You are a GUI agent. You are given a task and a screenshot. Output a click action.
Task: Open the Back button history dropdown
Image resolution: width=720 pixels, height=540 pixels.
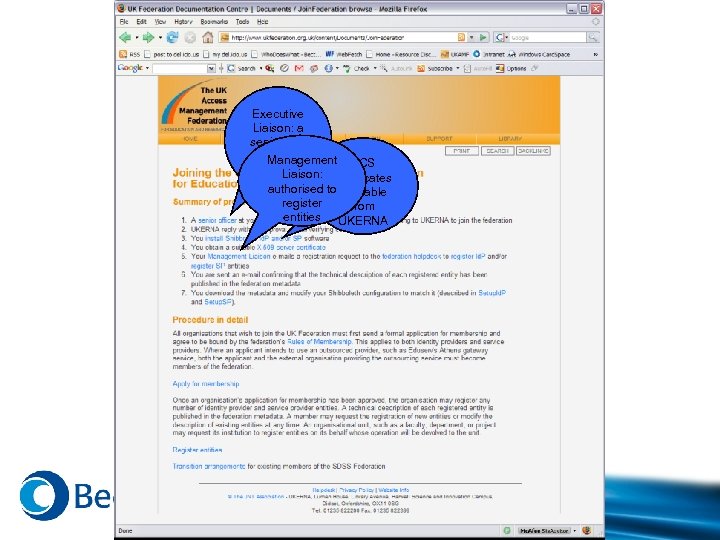137,38
